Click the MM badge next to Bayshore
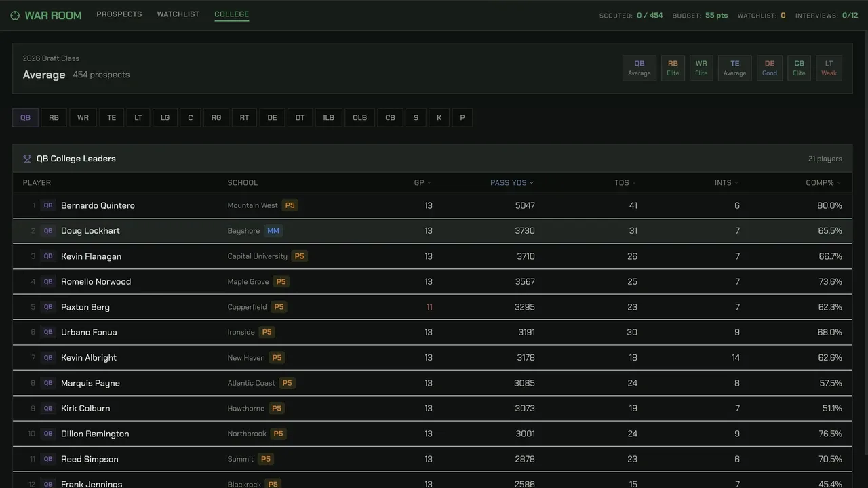Viewport: 868px width, 488px height. [x=273, y=231]
